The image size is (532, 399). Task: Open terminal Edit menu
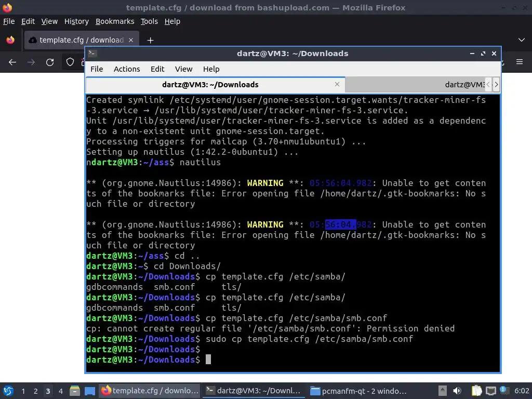pyautogui.click(x=157, y=69)
